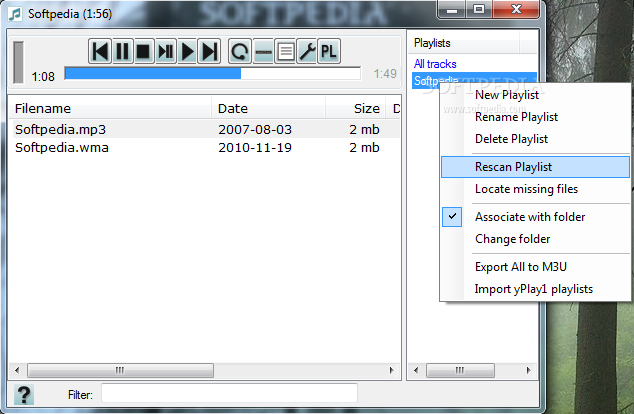Image resolution: width=634 pixels, height=414 pixels.
Task: Click the minus bar toolbar icon
Action: coord(263,51)
